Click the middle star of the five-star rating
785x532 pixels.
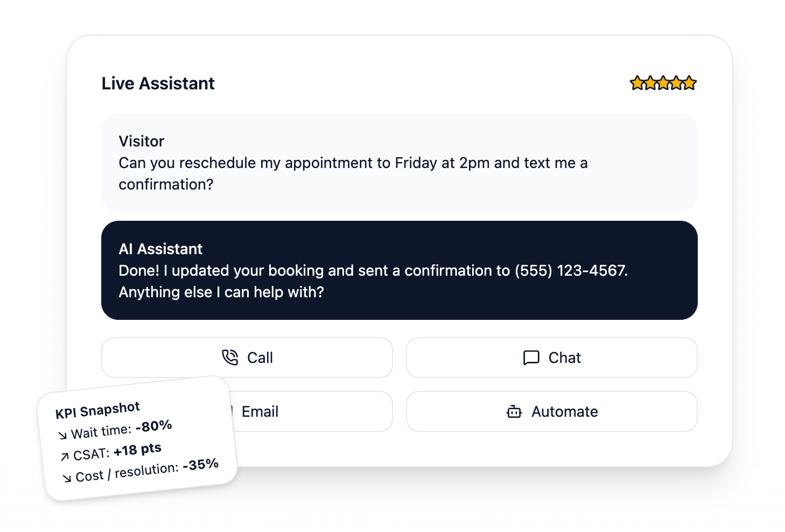click(x=663, y=83)
